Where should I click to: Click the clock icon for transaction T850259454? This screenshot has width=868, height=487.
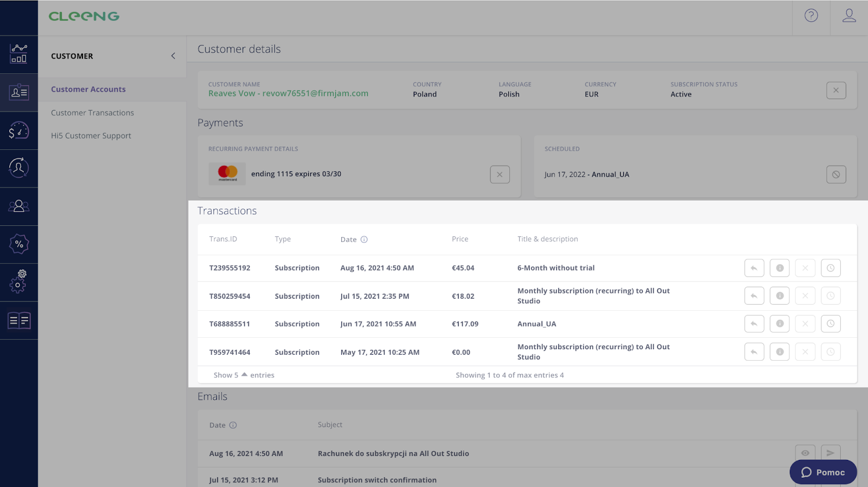(831, 296)
